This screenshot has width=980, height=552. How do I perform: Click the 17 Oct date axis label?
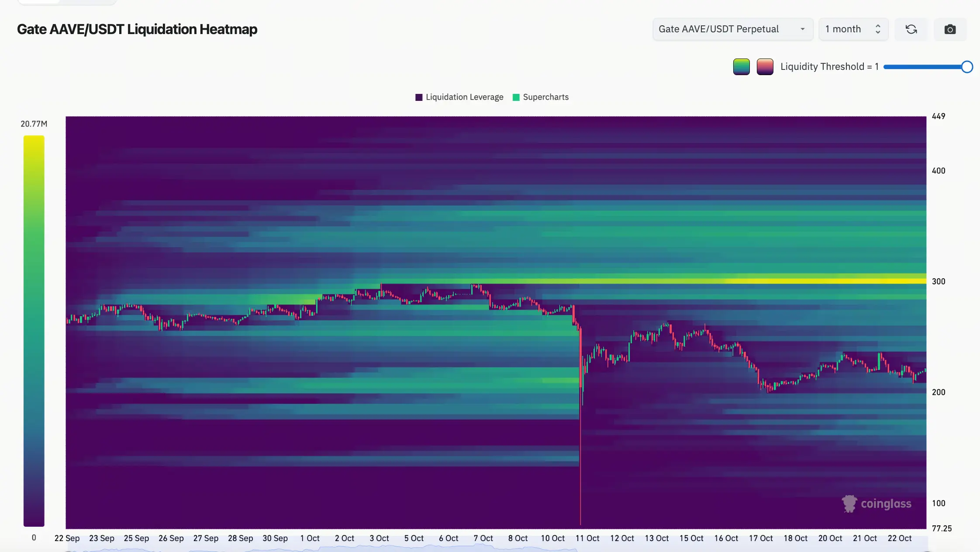click(x=760, y=538)
